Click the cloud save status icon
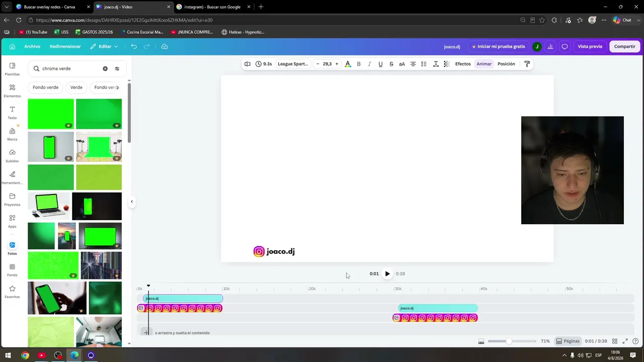 click(x=165, y=46)
